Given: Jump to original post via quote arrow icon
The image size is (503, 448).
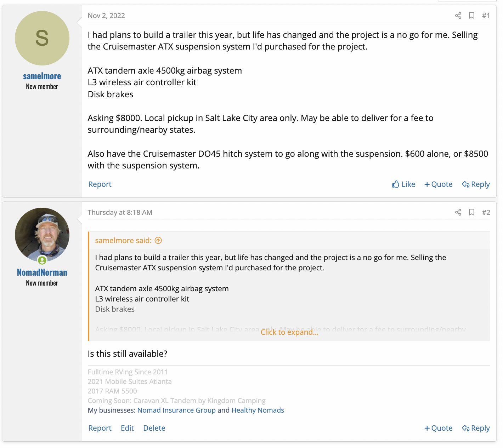Looking at the screenshot, I should (158, 241).
